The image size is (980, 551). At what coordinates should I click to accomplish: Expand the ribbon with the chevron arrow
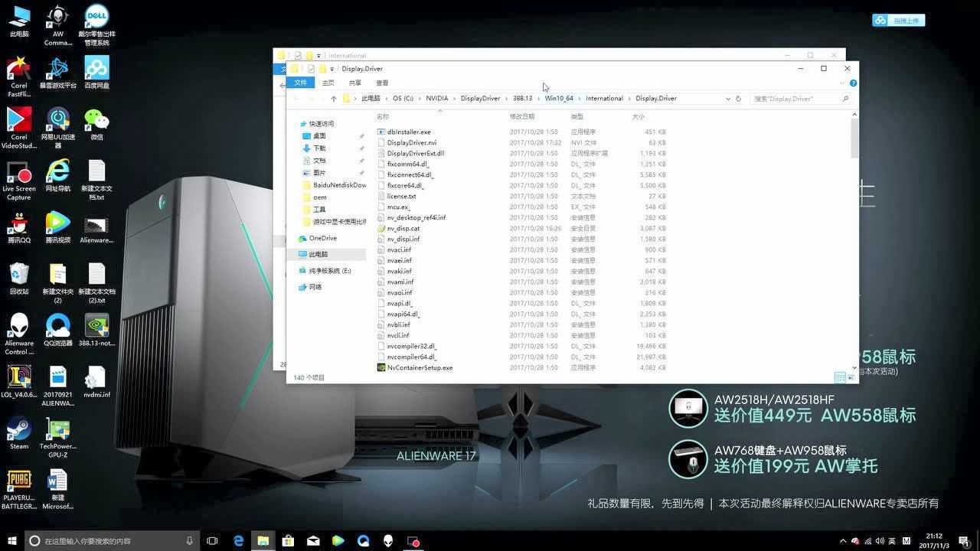click(x=842, y=83)
